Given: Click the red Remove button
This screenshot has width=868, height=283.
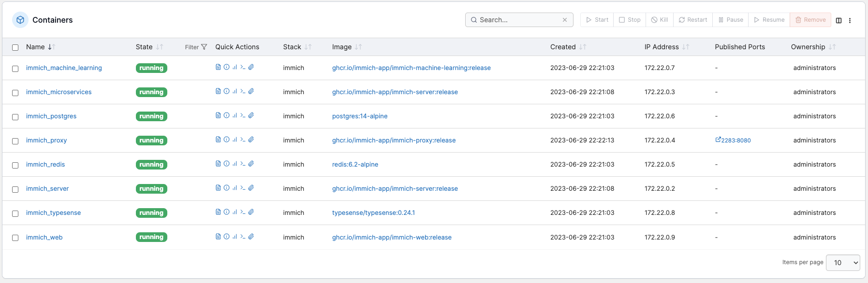Looking at the screenshot, I should point(810,20).
